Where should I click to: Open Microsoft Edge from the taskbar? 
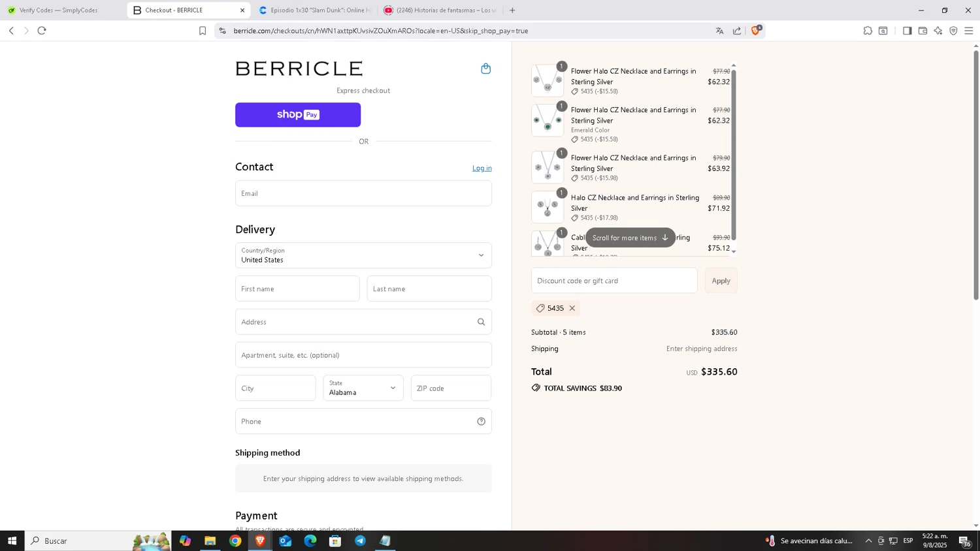[310, 541]
